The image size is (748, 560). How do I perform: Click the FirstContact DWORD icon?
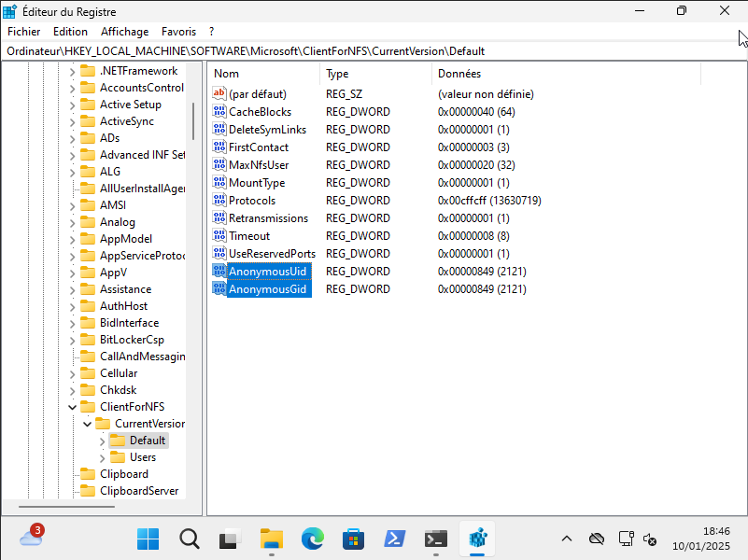click(219, 147)
